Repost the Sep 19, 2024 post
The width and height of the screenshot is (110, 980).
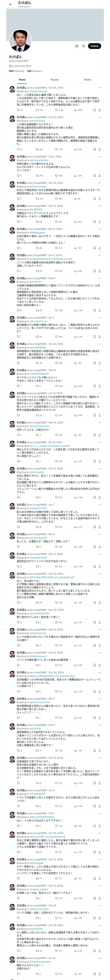point(37,435)
